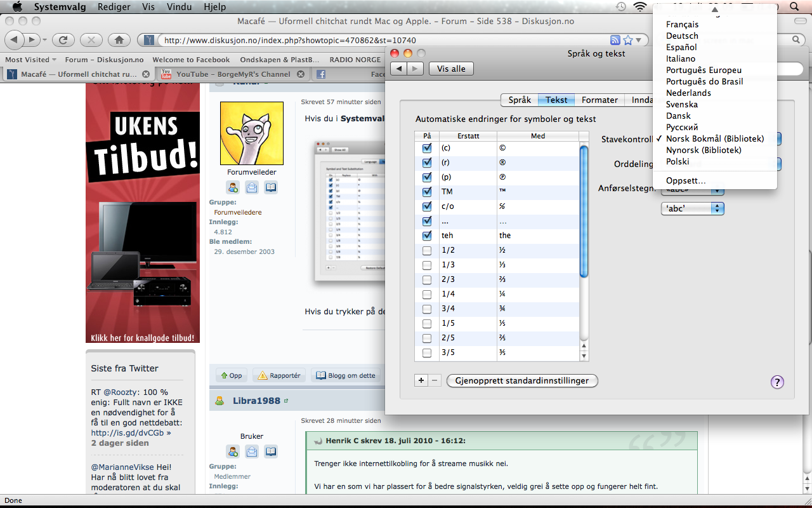Open the Wi-Fi status menu
Screen dimensions: 812x508
tap(640, 7)
